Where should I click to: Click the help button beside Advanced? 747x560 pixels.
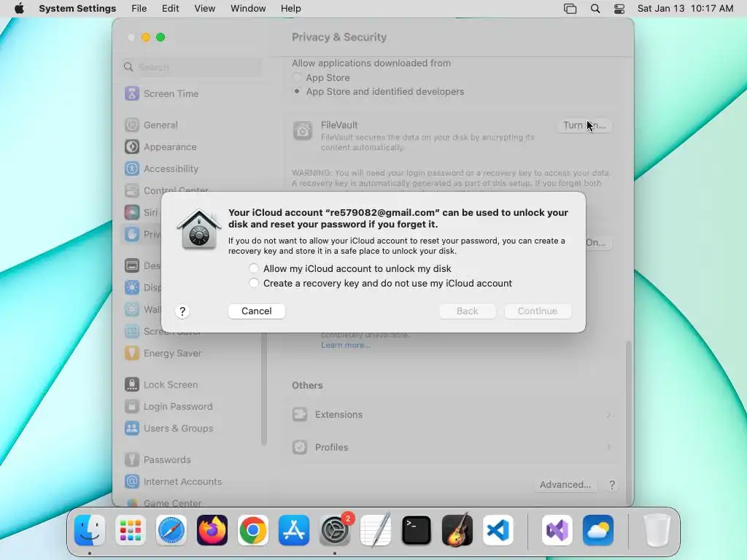pos(612,485)
